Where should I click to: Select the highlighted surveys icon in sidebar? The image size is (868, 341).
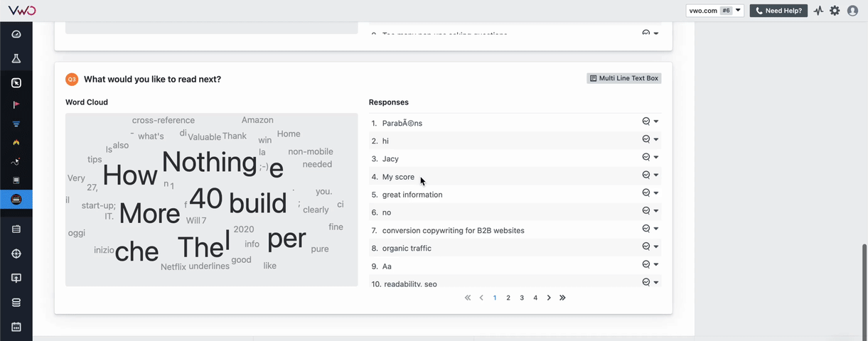click(x=16, y=200)
